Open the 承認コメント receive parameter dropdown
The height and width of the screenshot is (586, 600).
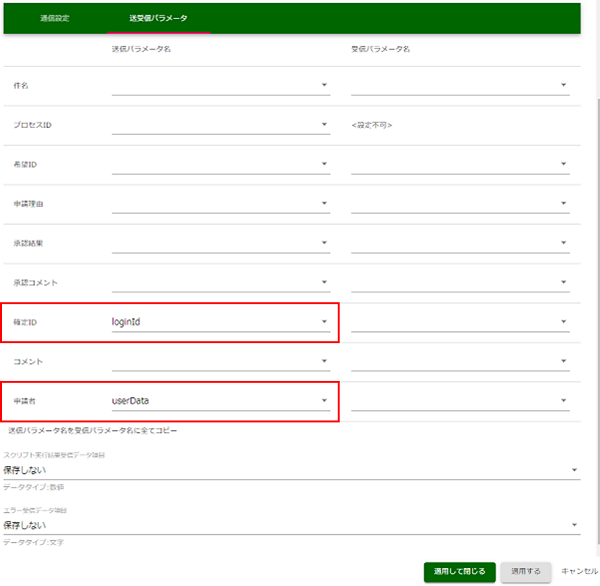coord(460,283)
